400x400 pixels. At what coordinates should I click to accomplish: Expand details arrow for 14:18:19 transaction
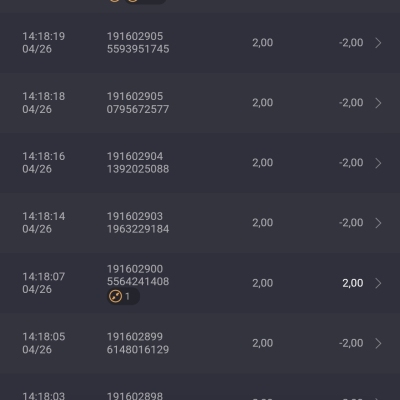378,43
